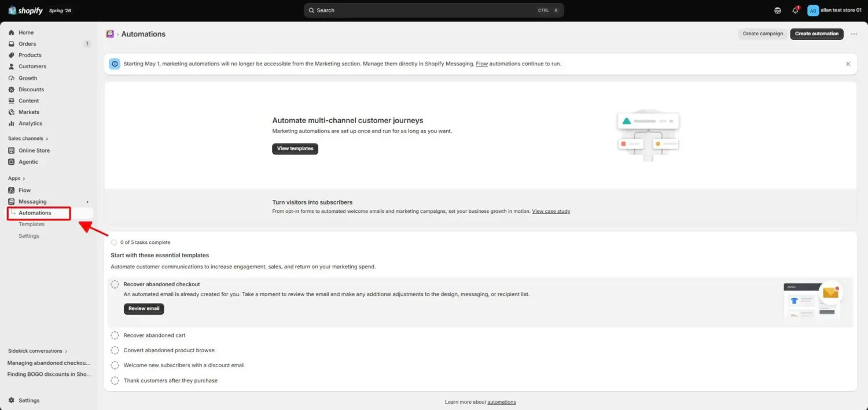The height and width of the screenshot is (410, 868).
Task: Expand Welcome new subscribers with discount email
Action: (x=184, y=365)
